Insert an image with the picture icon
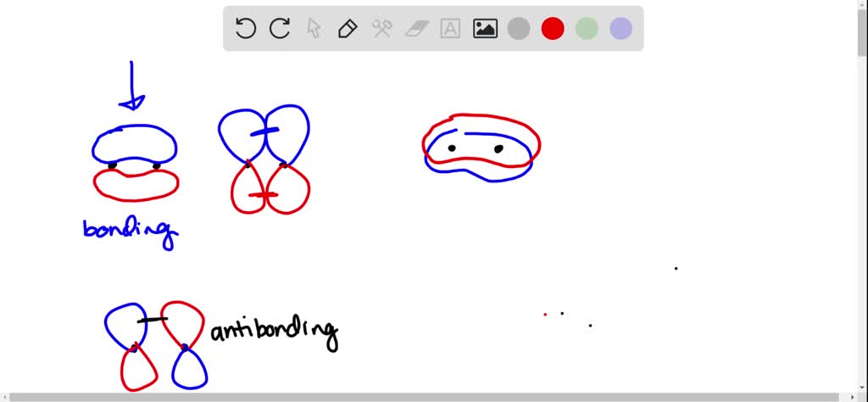This screenshot has height=402, width=868. [485, 28]
